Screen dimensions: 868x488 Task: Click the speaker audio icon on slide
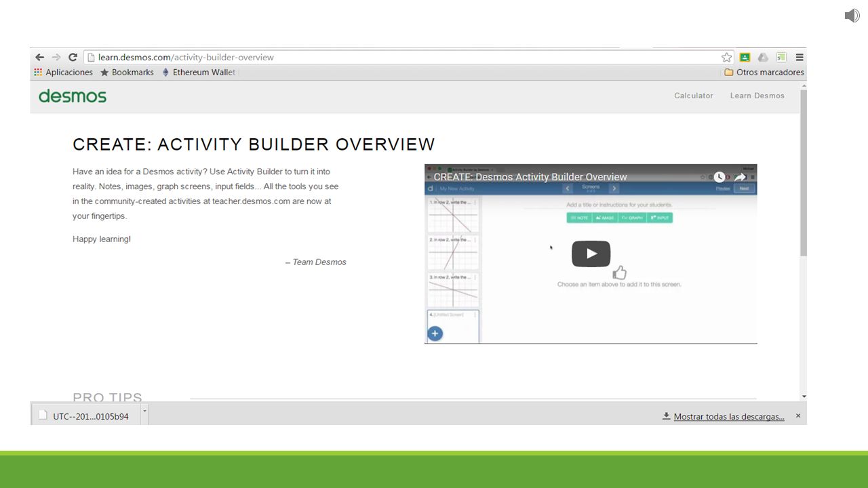pos(852,16)
